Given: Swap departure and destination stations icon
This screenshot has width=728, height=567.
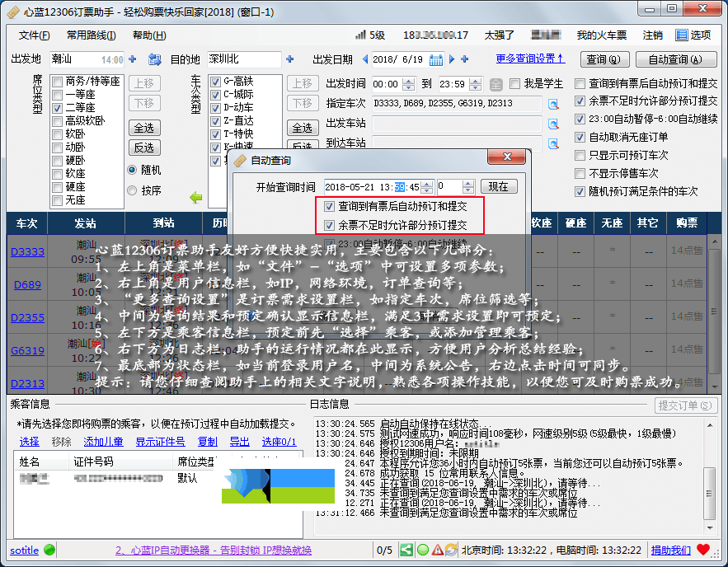Looking at the screenshot, I should [x=154, y=59].
